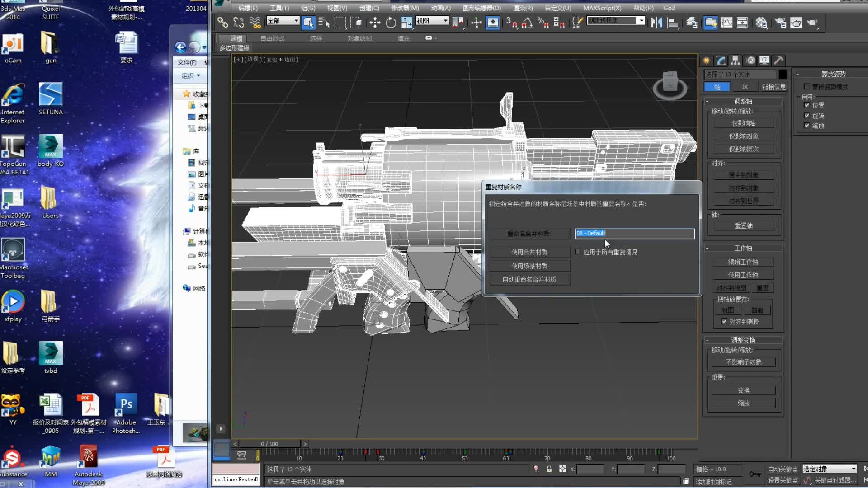This screenshot has width=868, height=488.
Task: Open the Render Setup dialog
Action: 781,23
